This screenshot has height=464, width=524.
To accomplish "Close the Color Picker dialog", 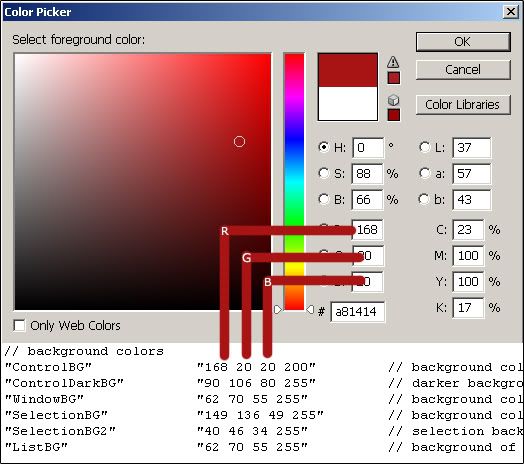I will pos(511,12).
